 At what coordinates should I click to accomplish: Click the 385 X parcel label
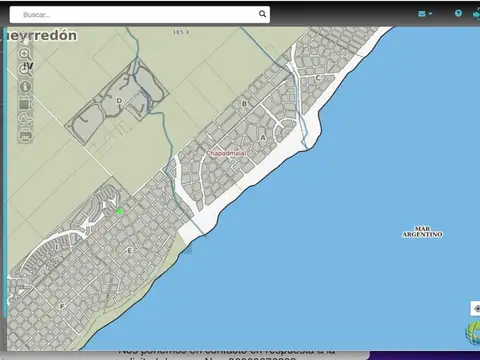[181, 32]
